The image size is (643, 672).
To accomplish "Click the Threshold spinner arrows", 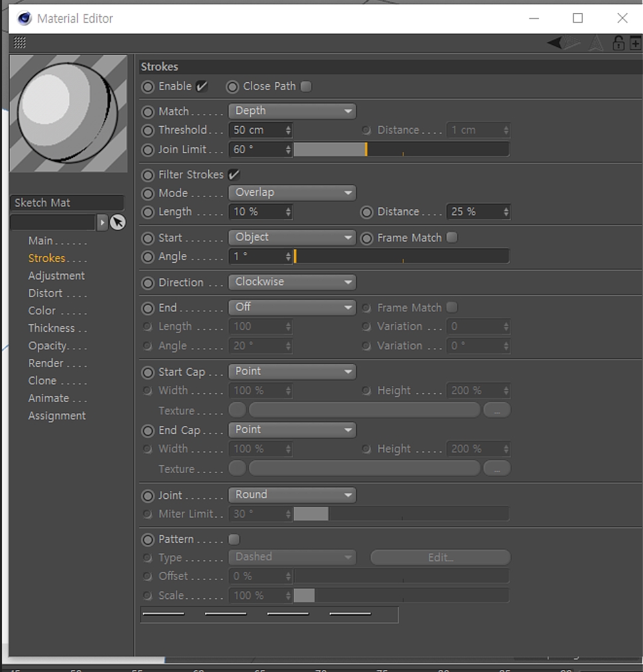I will (289, 130).
